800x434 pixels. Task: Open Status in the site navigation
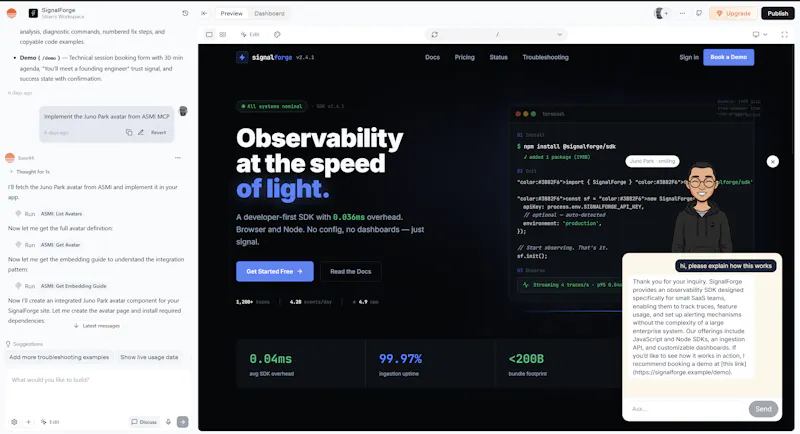[x=498, y=57]
